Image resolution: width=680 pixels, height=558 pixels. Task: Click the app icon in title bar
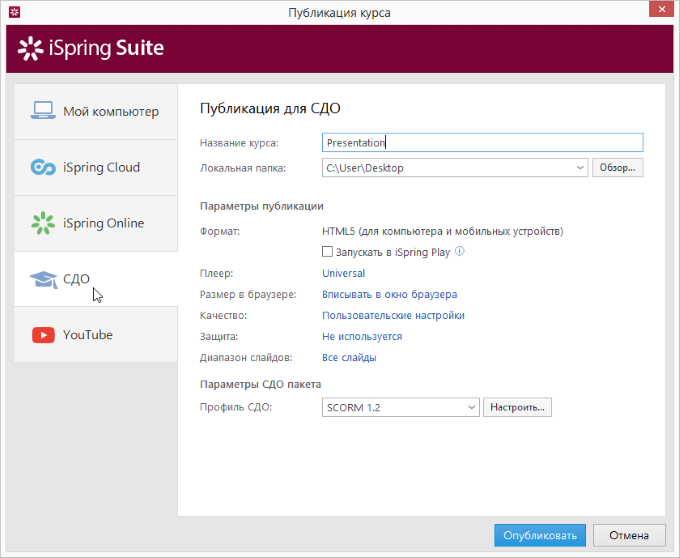(14, 12)
